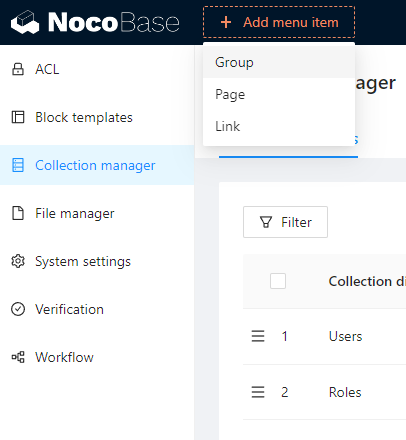The height and width of the screenshot is (440, 406).
Task: Choose Page from the dropdown menu
Action: click(x=279, y=94)
